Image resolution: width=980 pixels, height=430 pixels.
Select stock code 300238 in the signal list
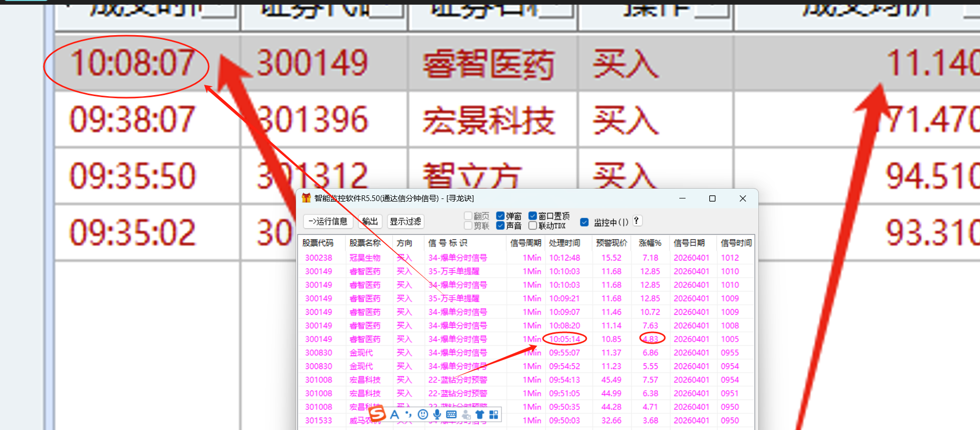(x=319, y=257)
